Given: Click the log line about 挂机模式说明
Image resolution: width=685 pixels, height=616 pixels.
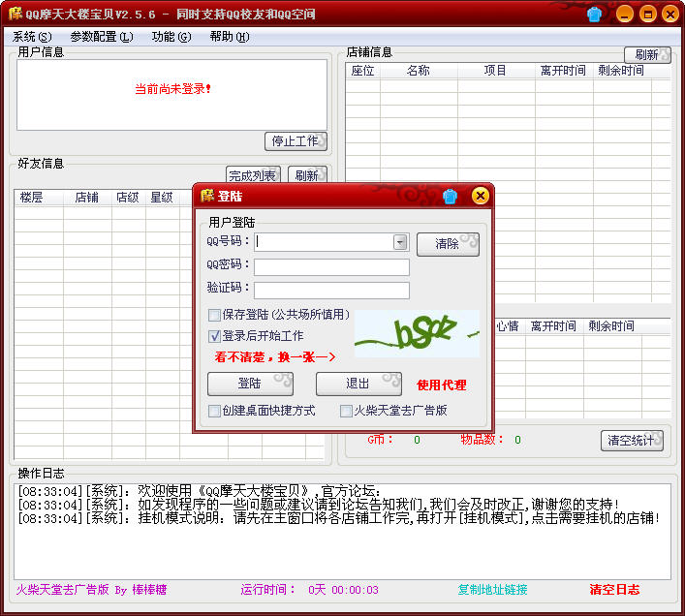Looking at the screenshot, I should 338,518.
